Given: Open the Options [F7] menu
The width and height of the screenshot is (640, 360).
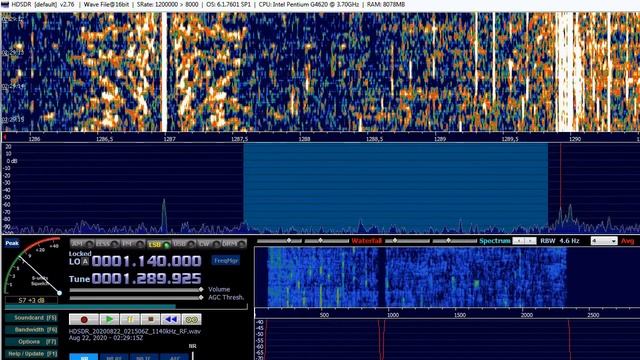Looking at the screenshot, I should point(31,342).
